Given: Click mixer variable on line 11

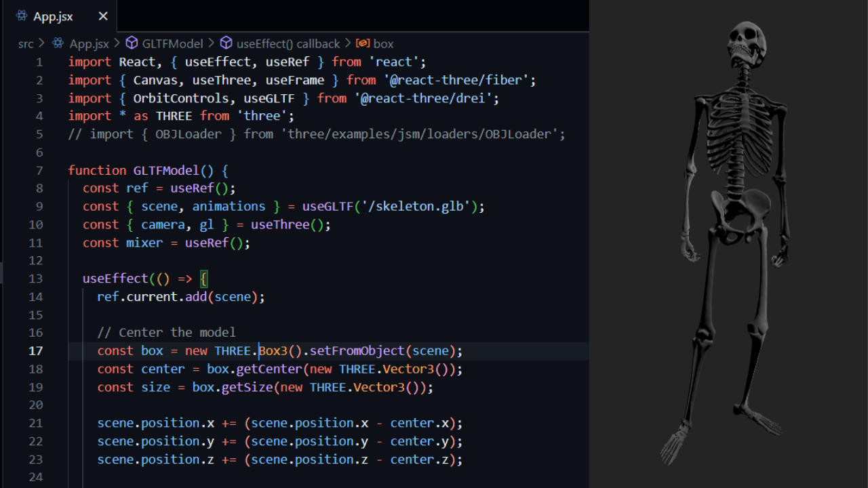Looking at the screenshot, I should click(x=144, y=243).
